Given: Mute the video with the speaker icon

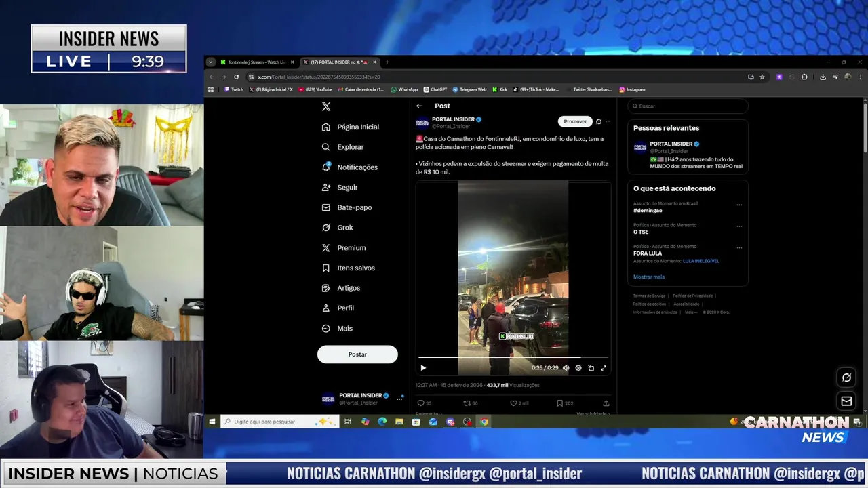Looking at the screenshot, I should (566, 368).
